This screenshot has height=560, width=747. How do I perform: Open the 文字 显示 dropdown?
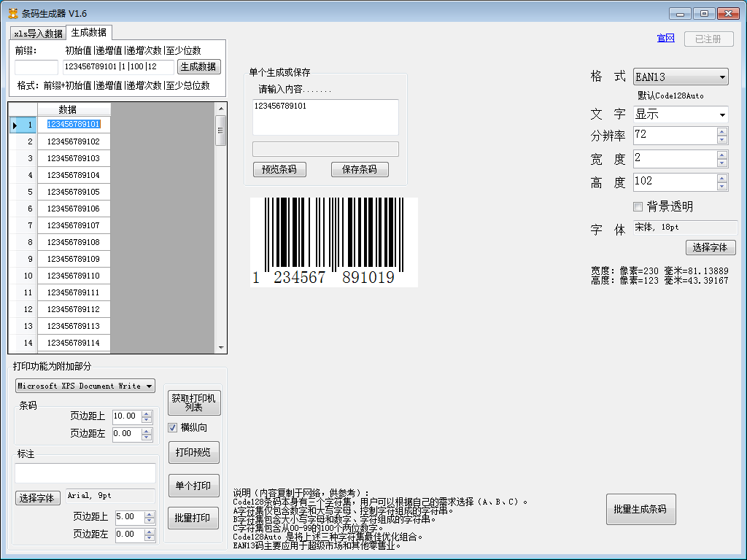pos(681,114)
